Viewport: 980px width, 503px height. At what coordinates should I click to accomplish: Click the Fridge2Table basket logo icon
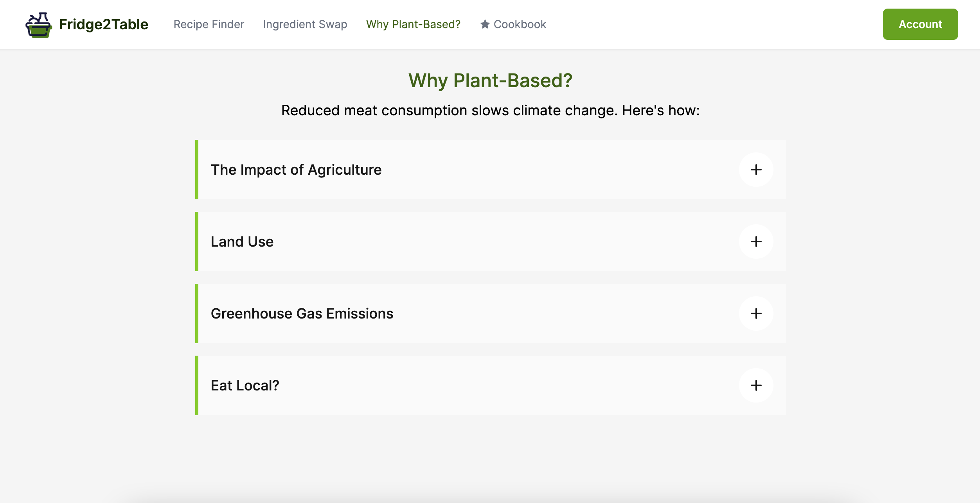coord(38,25)
